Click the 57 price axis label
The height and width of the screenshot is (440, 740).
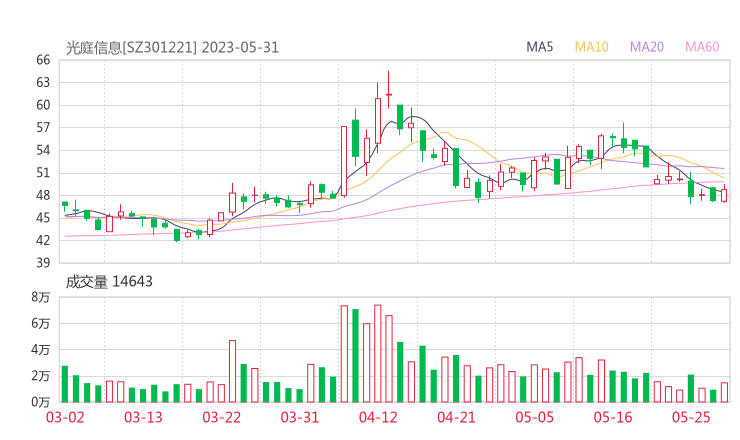tap(43, 127)
